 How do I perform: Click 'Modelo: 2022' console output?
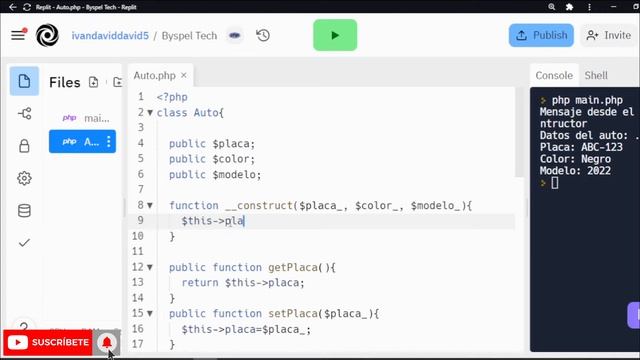[x=575, y=171]
